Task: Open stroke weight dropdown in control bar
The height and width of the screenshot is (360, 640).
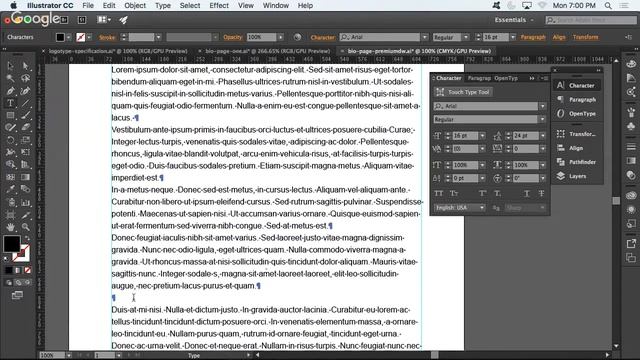Action: tap(158, 37)
